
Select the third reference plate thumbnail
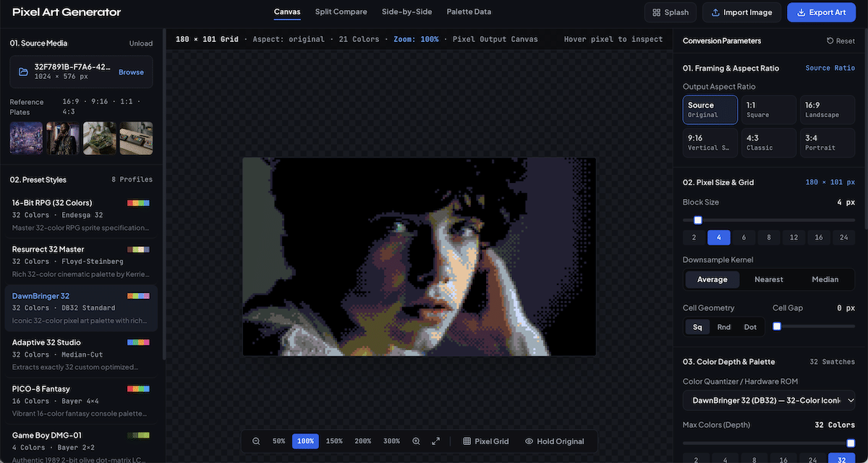tap(100, 138)
